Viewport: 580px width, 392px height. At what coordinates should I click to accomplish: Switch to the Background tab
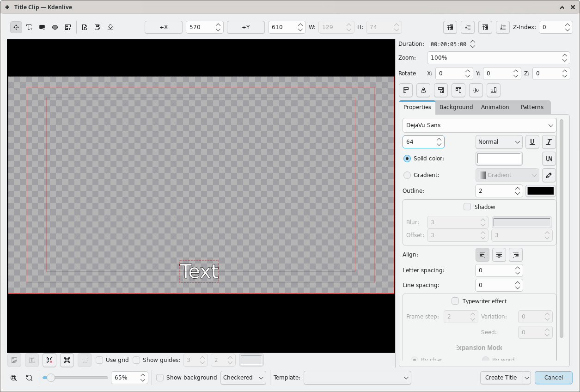[x=456, y=107]
